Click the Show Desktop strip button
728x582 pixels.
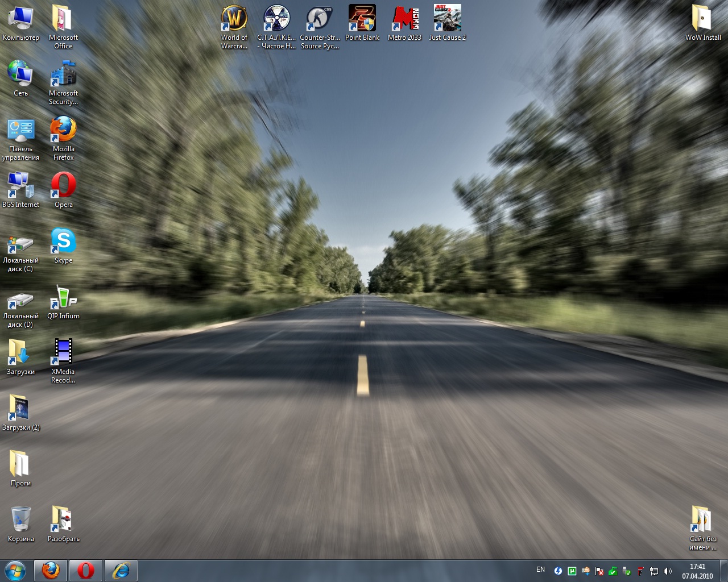pos(723,571)
